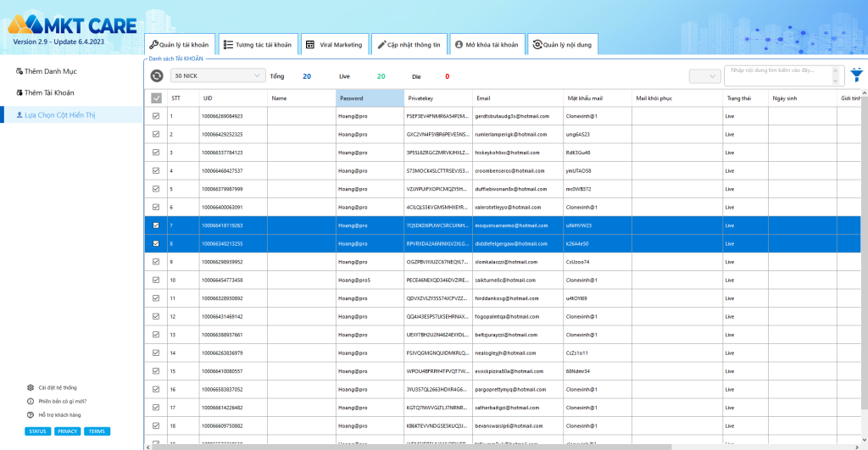Image resolution: width=868 pixels, height=450 pixels.
Task: Click the gear icon for Cài đặt hệ thống
Action: pyautogui.click(x=31, y=387)
